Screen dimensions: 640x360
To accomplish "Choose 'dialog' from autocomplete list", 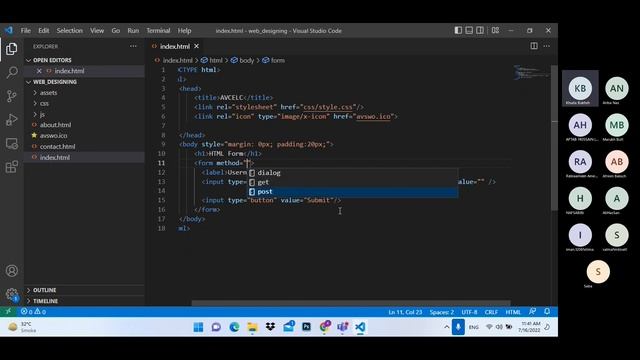I will pos(353,173).
